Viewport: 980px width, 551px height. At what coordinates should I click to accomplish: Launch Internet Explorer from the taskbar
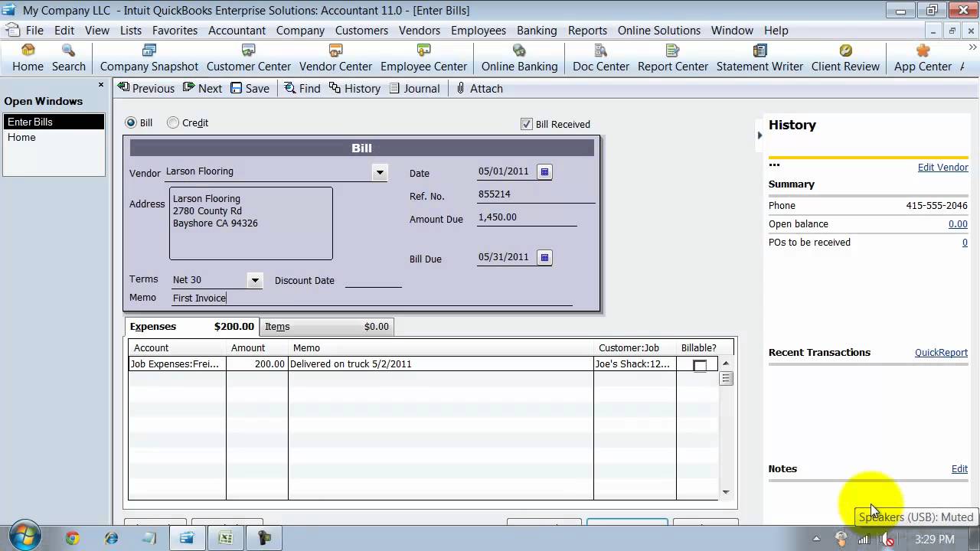(x=112, y=539)
